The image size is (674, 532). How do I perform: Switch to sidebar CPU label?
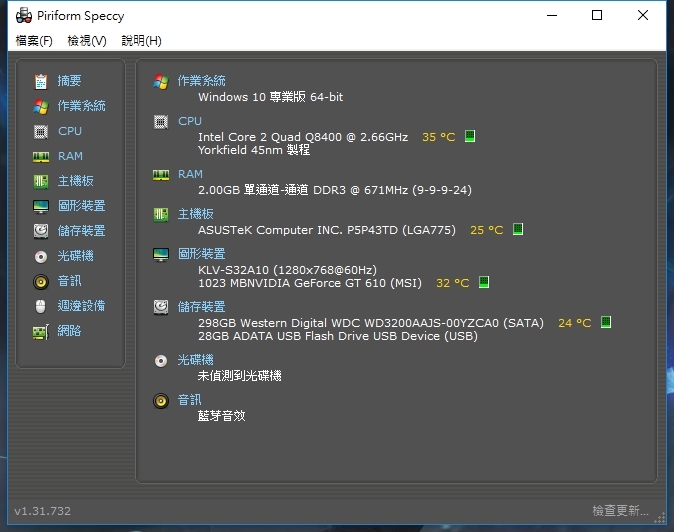tap(70, 131)
